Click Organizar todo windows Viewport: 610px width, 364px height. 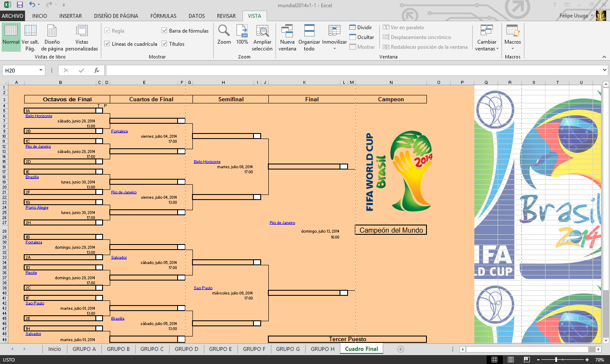coord(309,37)
